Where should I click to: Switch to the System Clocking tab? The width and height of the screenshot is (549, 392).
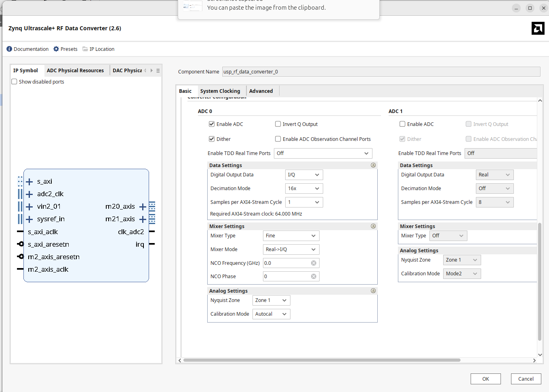click(220, 91)
